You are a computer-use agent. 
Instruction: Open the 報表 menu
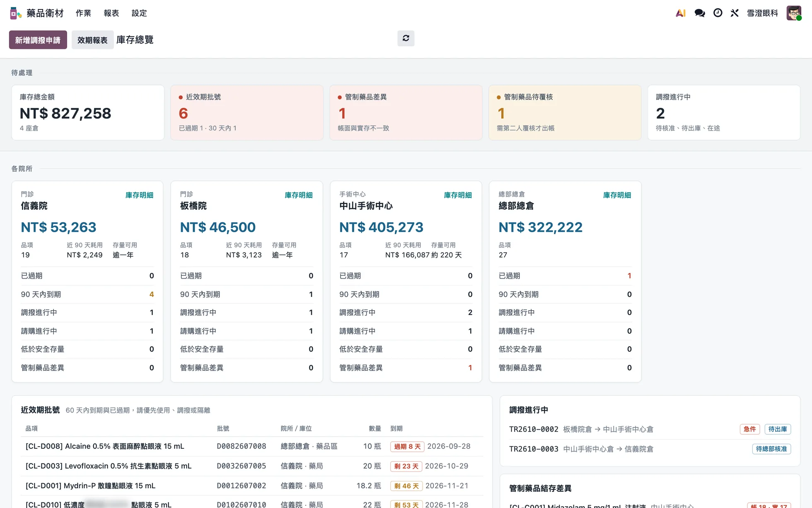pos(111,13)
